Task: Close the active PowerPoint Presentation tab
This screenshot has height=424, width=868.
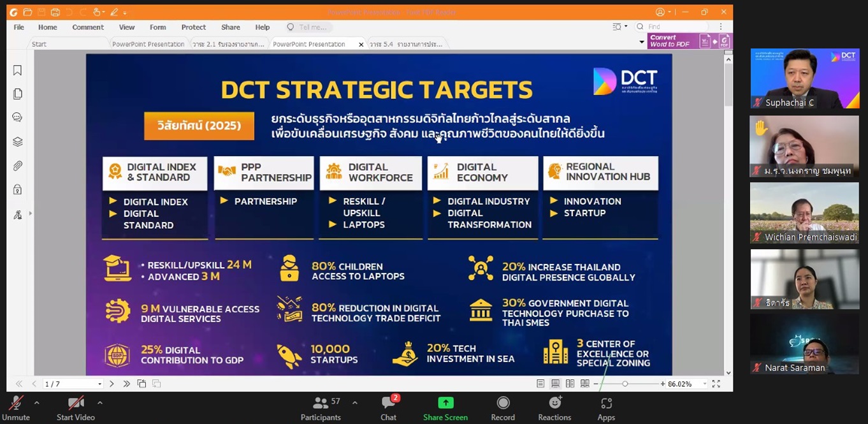Action: tap(361, 44)
